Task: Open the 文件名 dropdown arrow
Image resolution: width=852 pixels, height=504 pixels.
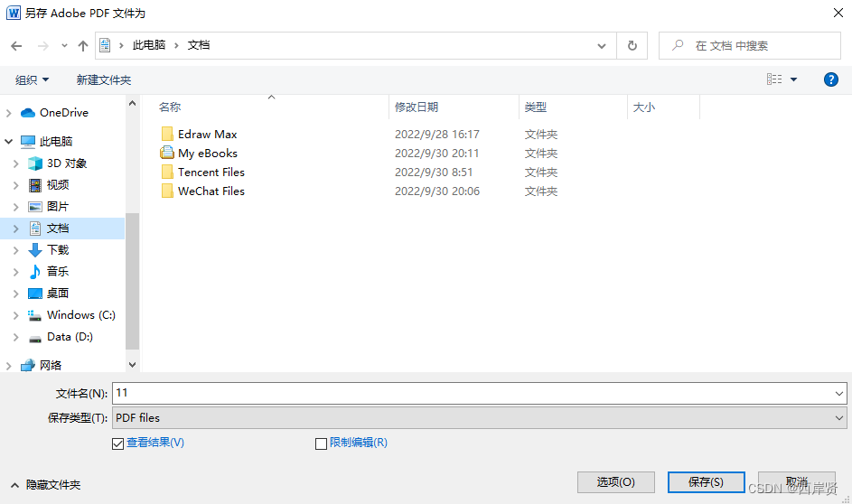Action: pyautogui.click(x=839, y=393)
